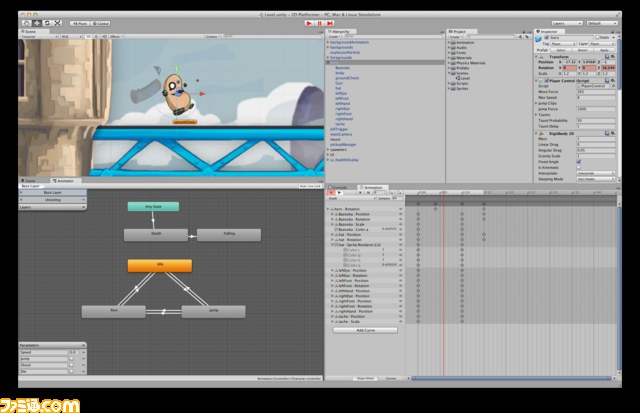Toggle the Die parameter checkbox in Animator
This screenshot has height=413, width=640.
coord(71,372)
